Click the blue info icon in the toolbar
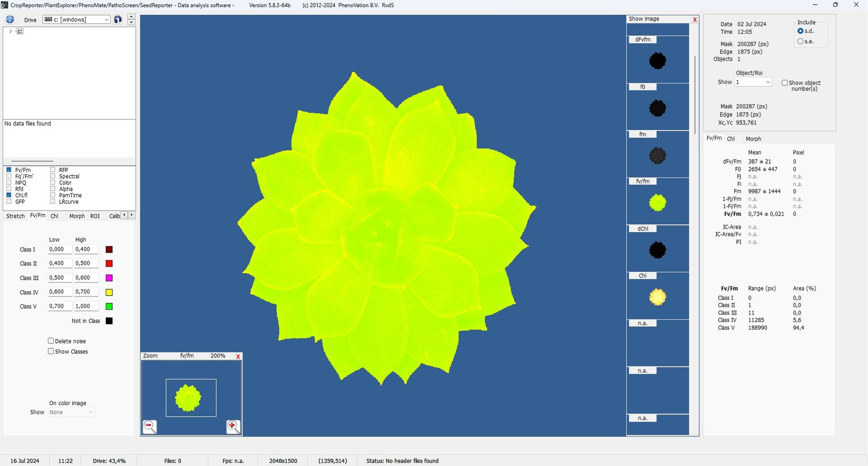Viewport: 868px width, 466px height. pyautogui.click(x=9, y=19)
